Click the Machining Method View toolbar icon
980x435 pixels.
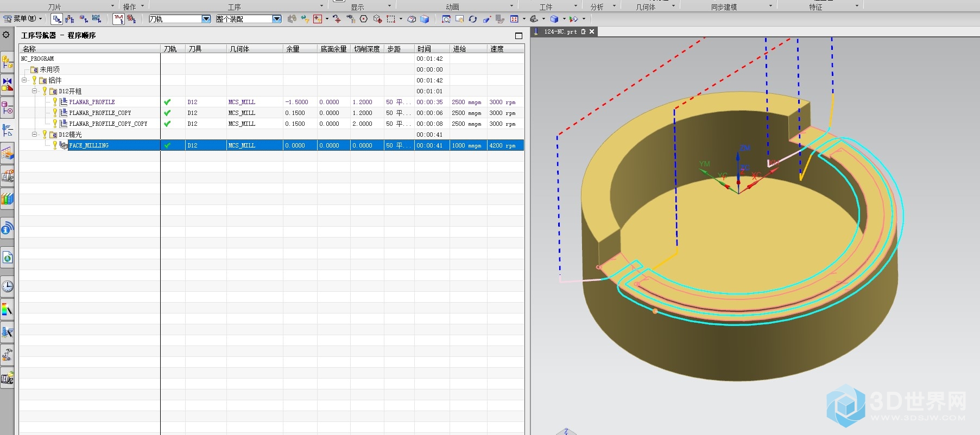(97, 19)
